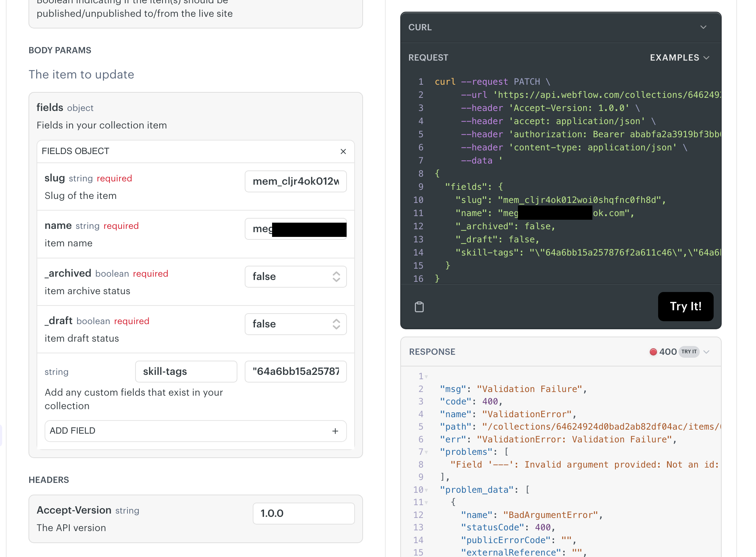Click the "slug" line in request code
The width and height of the screenshot is (756, 557).
click(561, 200)
